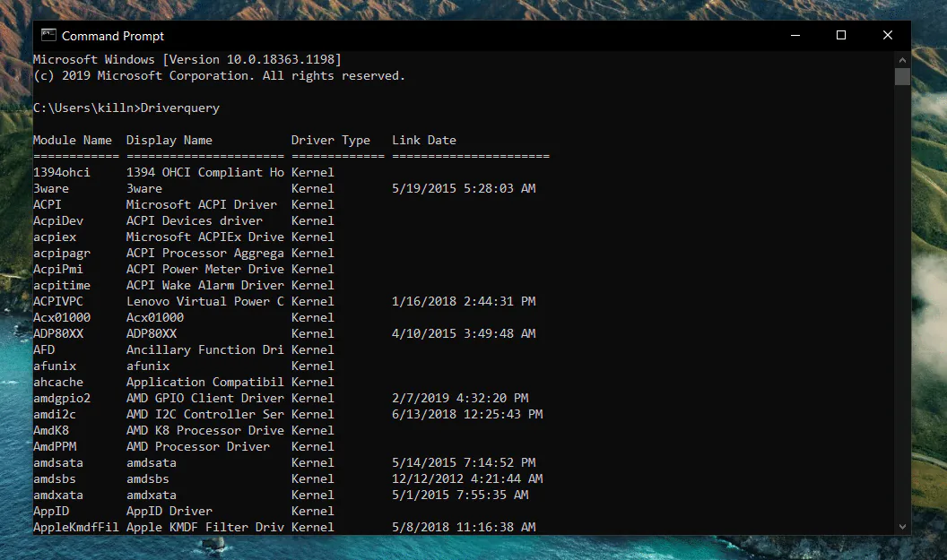The height and width of the screenshot is (560, 947).
Task: Select "ACPI Power Meter Drive" display name
Action: tap(204, 269)
